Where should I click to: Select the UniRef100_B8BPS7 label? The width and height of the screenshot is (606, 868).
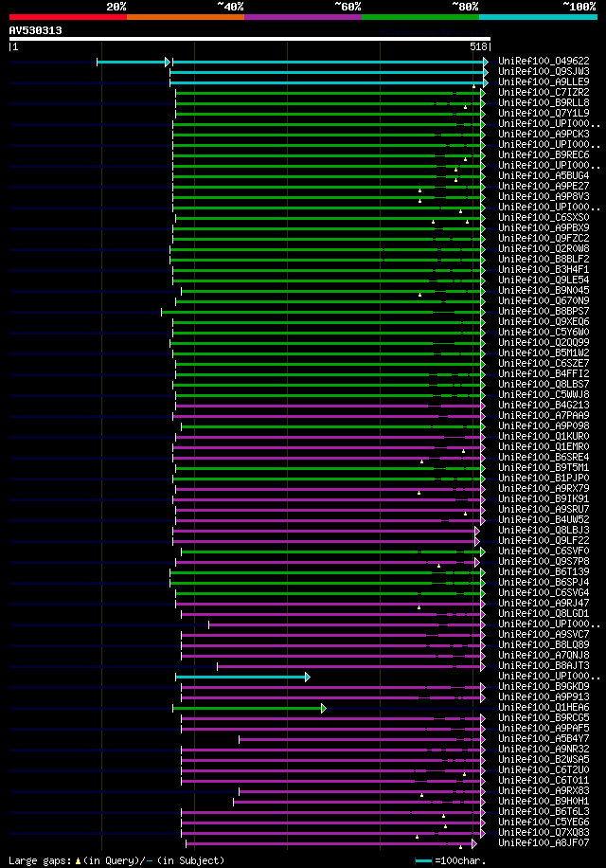pos(544,311)
